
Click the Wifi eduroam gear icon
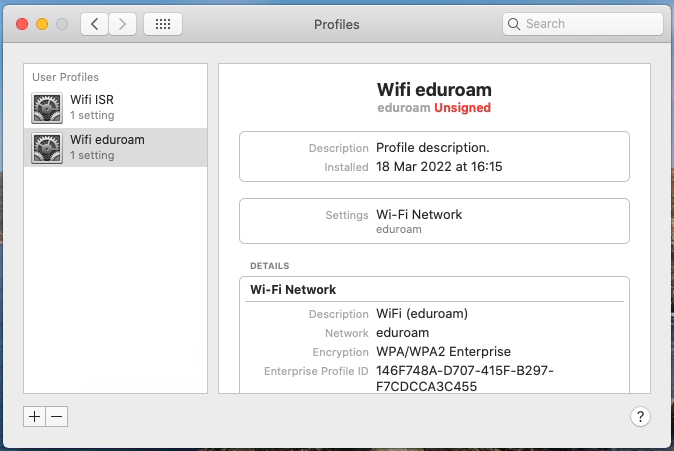[47, 148]
